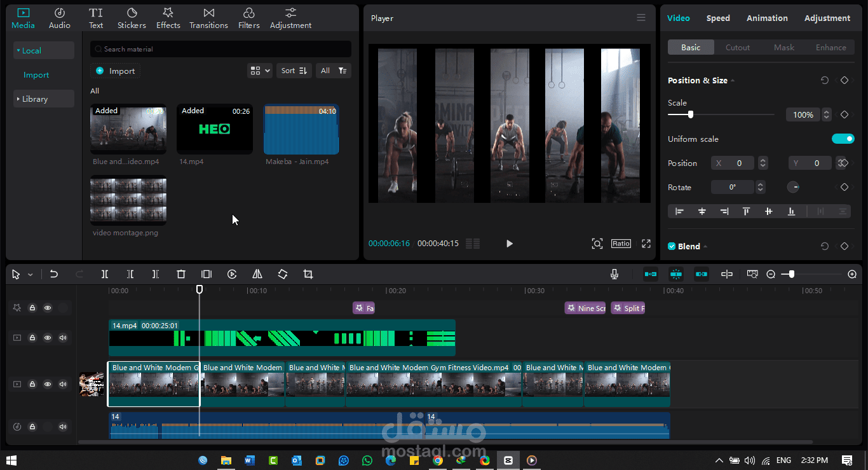
Task: Click the mirror flip icon
Action: [x=257, y=274]
